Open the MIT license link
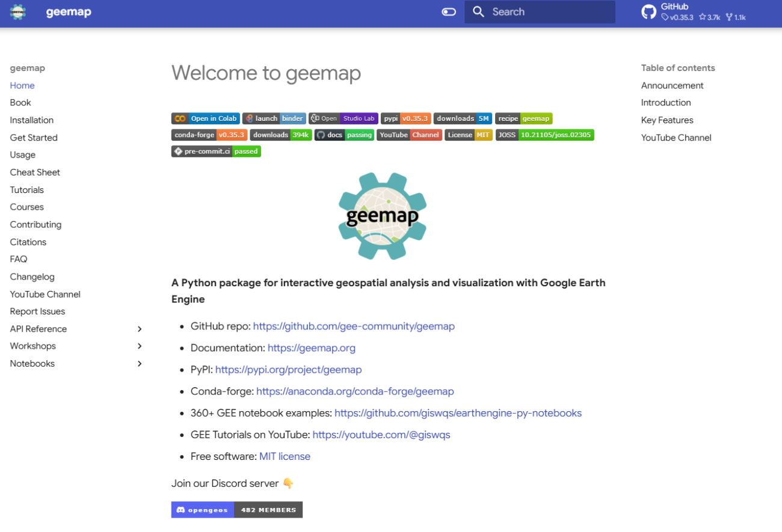The width and height of the screenshot is (782, 532). coord(285,456)
